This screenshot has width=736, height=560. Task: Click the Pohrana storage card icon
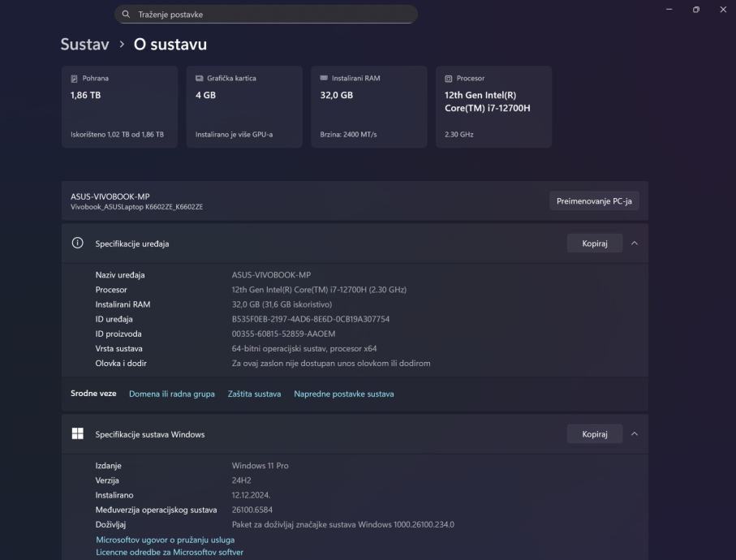75,79
